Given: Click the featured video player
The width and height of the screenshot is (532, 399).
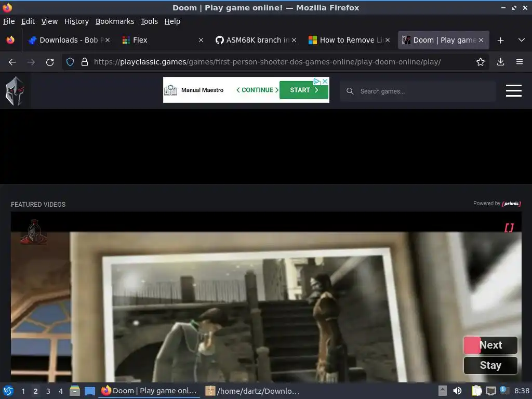Looking at the screenshot, I should pos(266,297).
